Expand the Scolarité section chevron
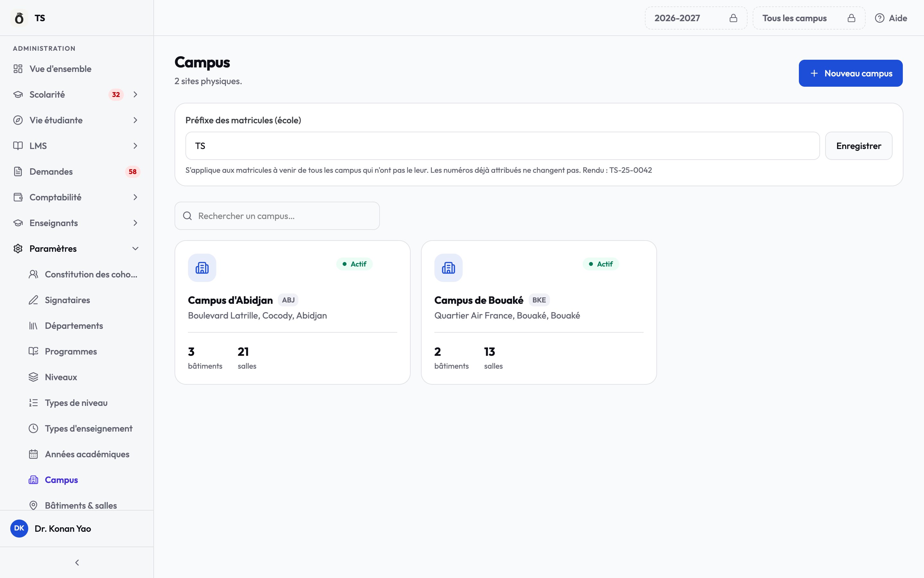Screen dimensions: 924x578 [135, 94]
